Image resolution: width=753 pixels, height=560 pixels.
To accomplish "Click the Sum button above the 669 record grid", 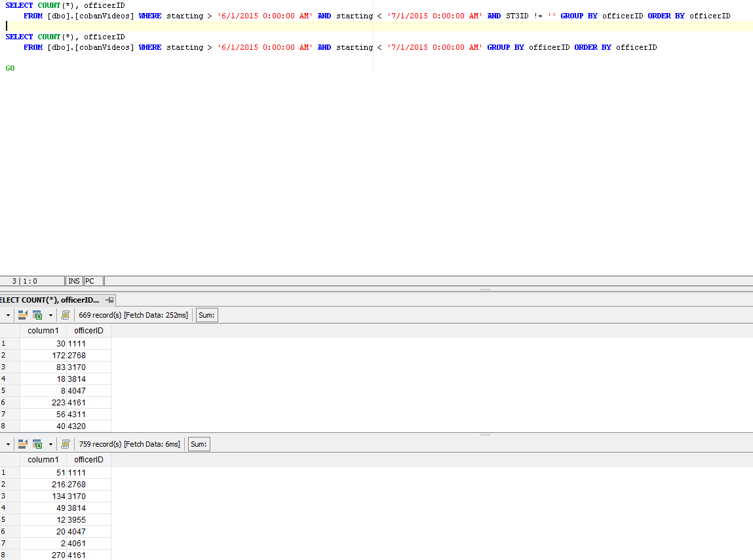I will [x=206, y=314].
